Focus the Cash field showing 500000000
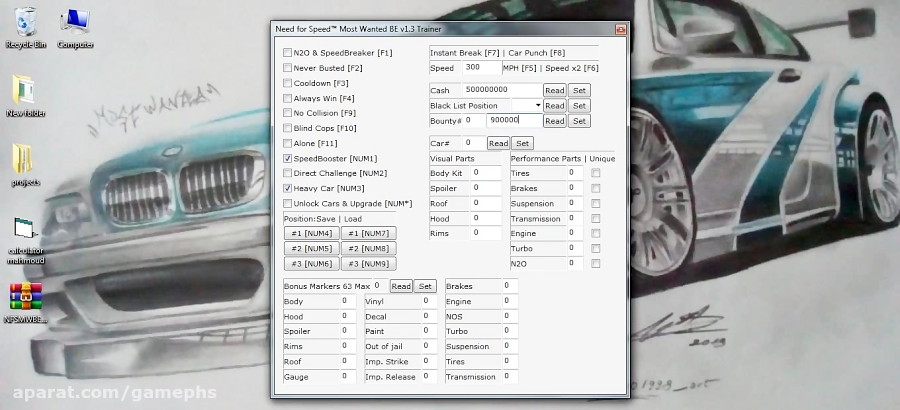The height and width of the screenshot is (410, 900). (x=502, y=90)
